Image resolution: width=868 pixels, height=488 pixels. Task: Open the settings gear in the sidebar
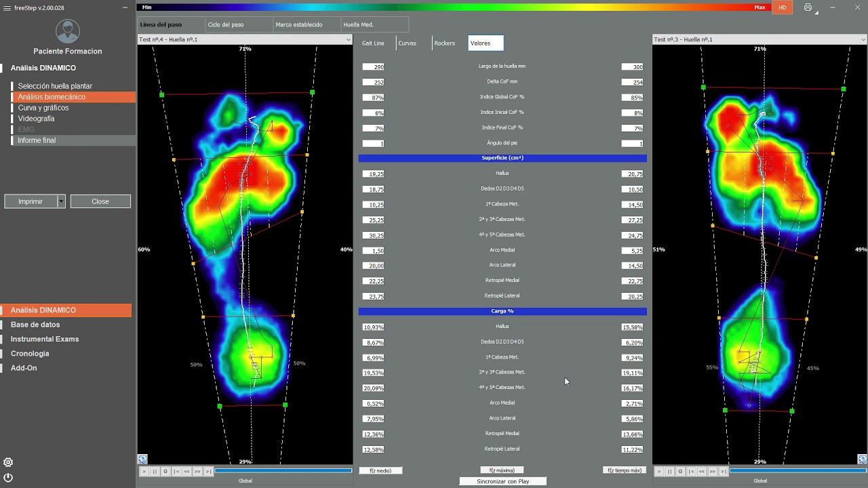pyautogui.click(x=8, y=462)
